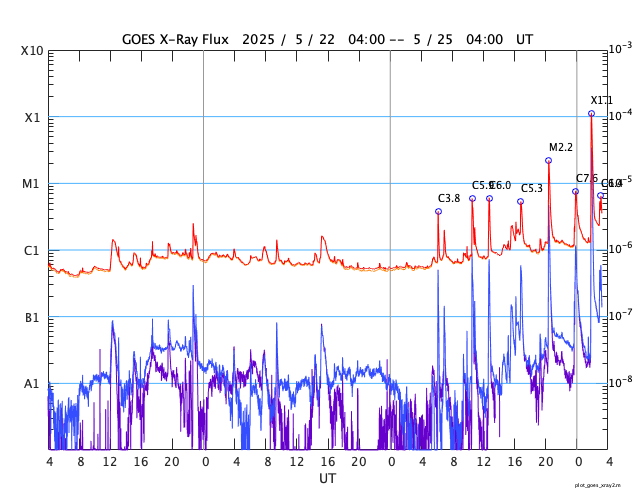Click the M2.2 flare peak label
640x500 pixels.
click(561, 147)
